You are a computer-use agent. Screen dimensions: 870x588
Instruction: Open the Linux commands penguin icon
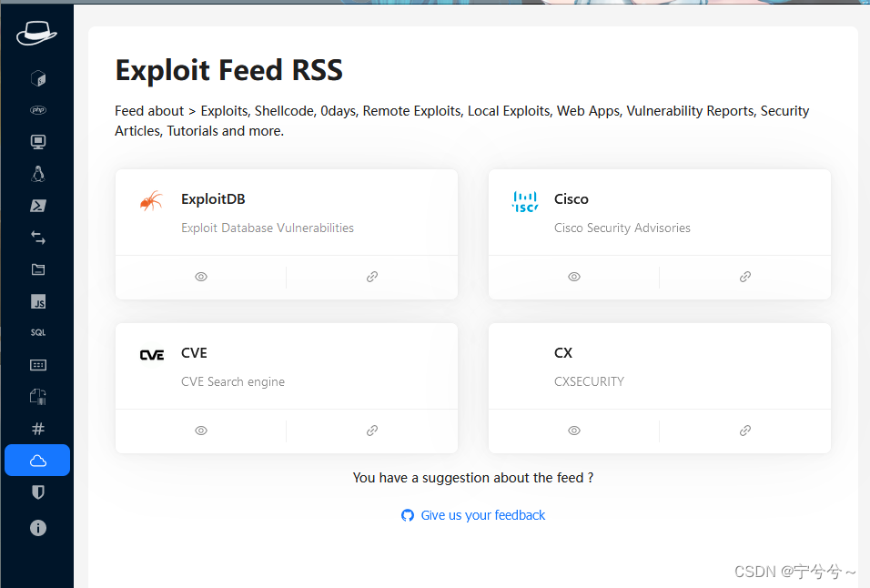pyautogui.click(x=37, y=174)
